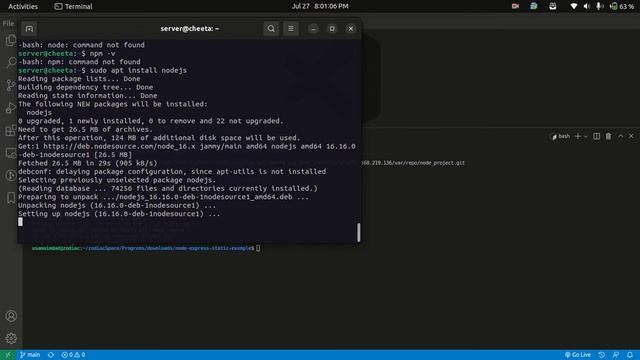Screen dimensions: 640x360
Task: Open the Accounts icon in VS Code
Action: coord(11,316)
